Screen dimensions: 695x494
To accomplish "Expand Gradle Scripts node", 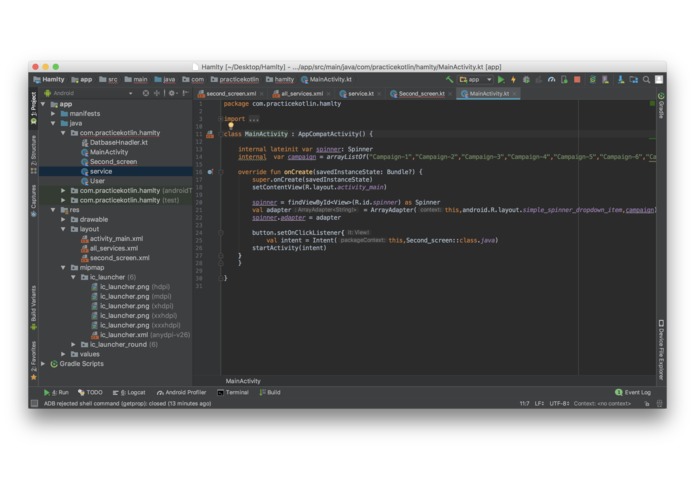I will (x=43, y=364).
